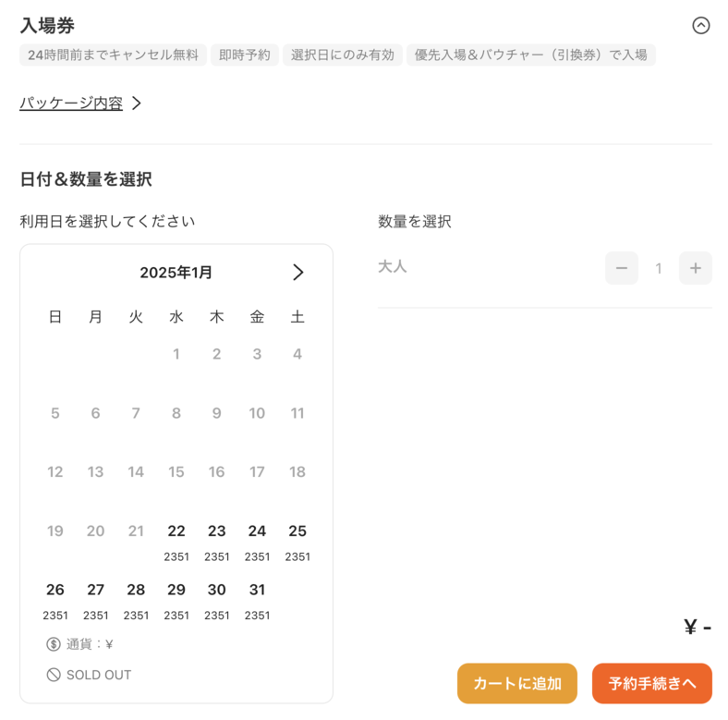This screenshot has height=720, width=728.
Task: Go to next month in calendar
Action: click(x=297, y=273)
